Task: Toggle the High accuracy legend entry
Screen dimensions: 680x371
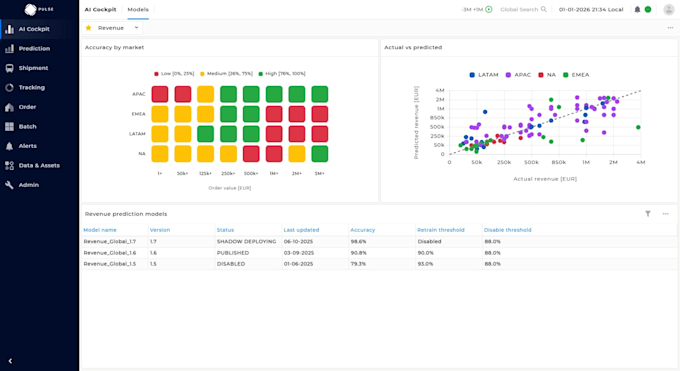Action: (x=282, y=74)
